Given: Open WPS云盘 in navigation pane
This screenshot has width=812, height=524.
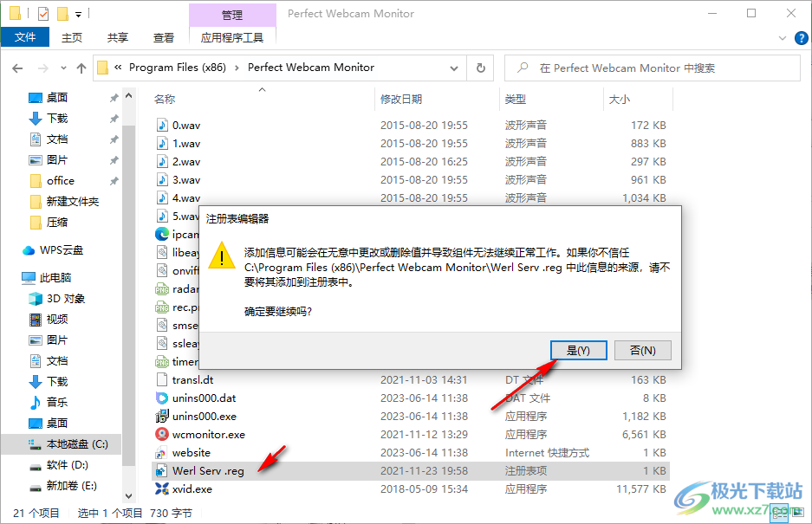Looking at the screenshot, I should coord(62,250).
